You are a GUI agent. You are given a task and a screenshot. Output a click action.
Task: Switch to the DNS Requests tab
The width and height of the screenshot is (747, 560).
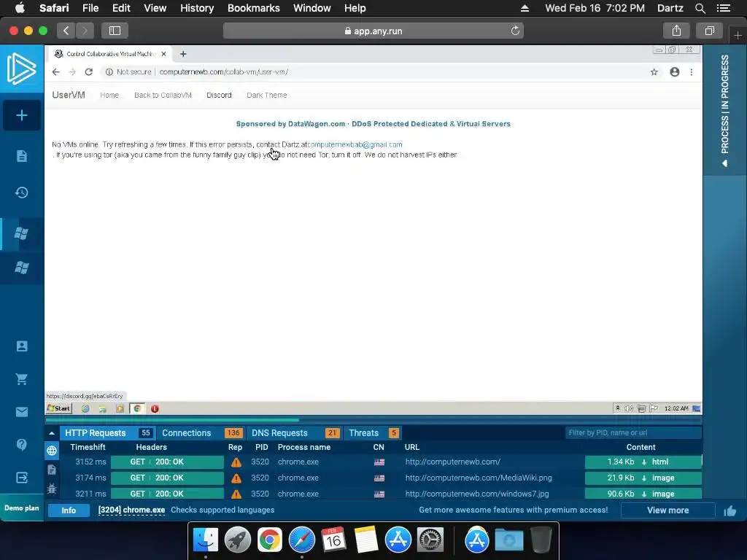[294, 433]
